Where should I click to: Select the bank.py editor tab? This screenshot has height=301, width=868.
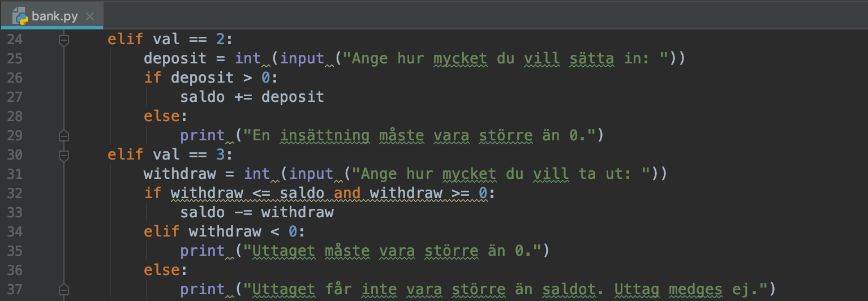(54, 16)
